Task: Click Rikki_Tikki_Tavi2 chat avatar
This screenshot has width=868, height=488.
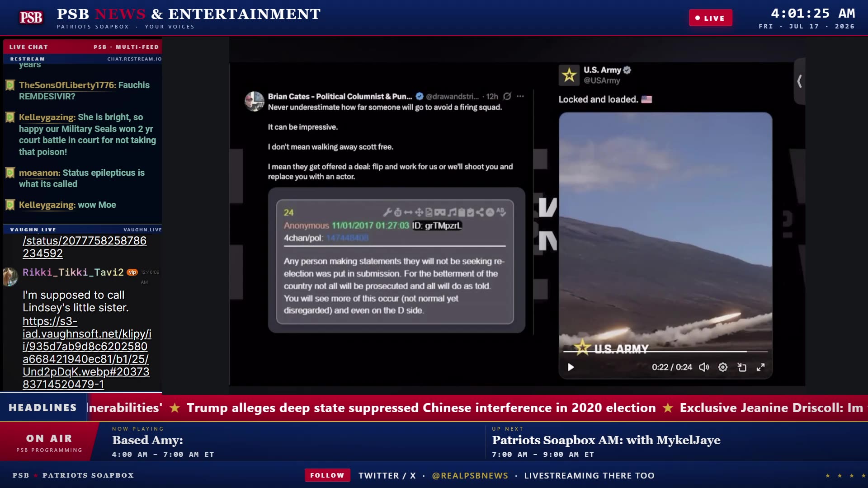Action: pos(10,276)
